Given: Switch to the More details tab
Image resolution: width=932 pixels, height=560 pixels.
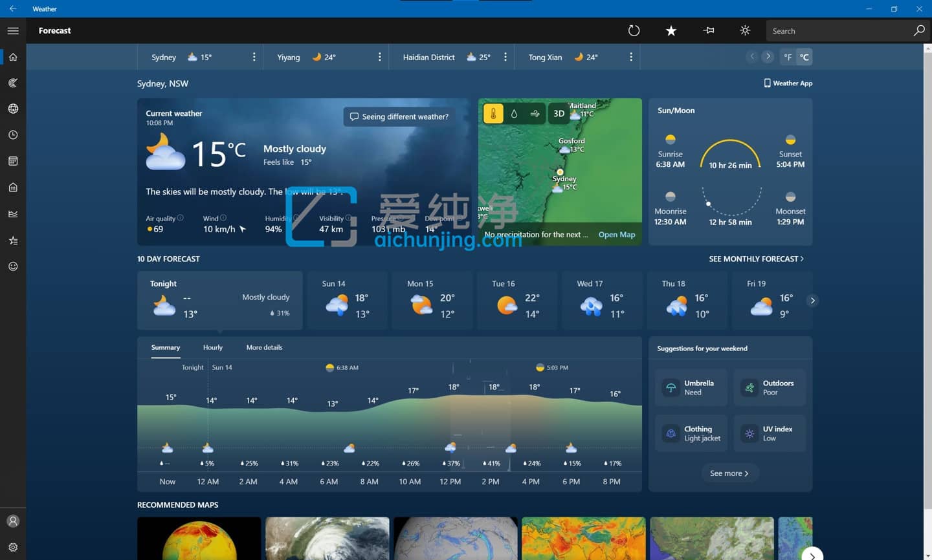Looking at the screenshot, I should pos(264,347).
